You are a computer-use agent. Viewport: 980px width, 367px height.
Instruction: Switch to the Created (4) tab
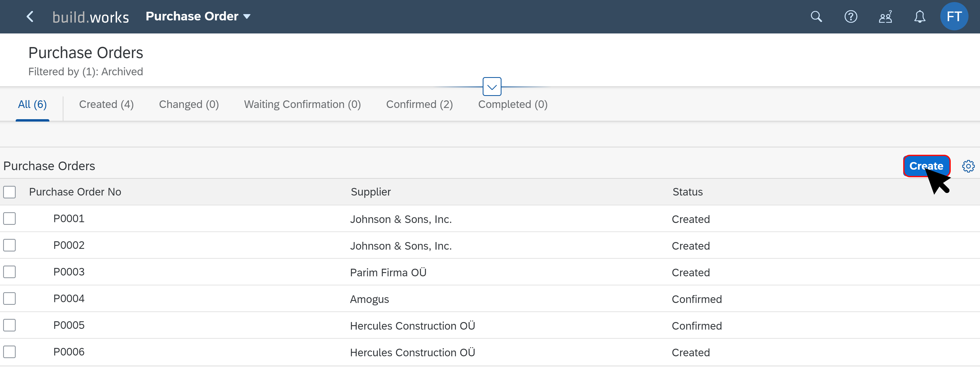point(107,104)
